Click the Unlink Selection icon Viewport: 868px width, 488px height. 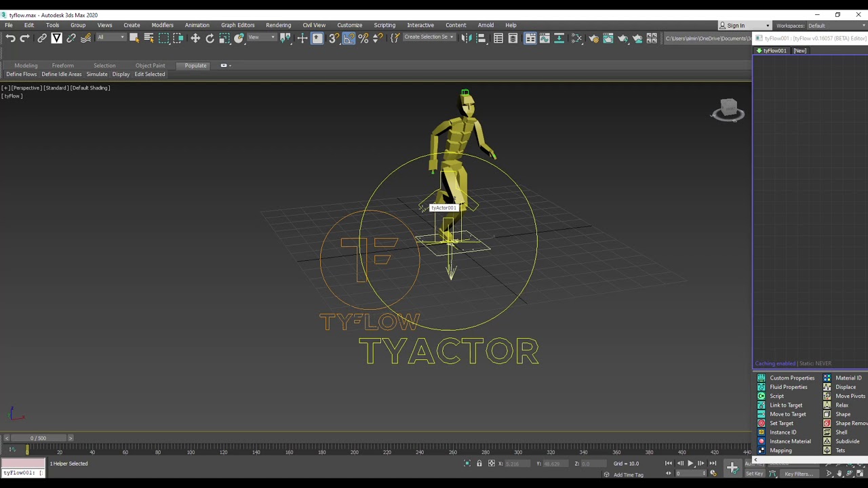[x=71, y=39]
